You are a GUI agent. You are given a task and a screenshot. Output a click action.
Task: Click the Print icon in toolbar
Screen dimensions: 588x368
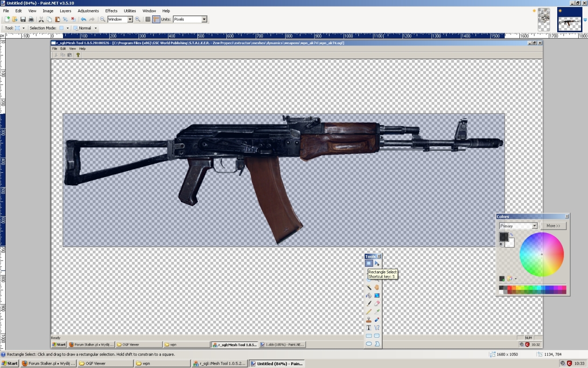(x=31, y=19)
